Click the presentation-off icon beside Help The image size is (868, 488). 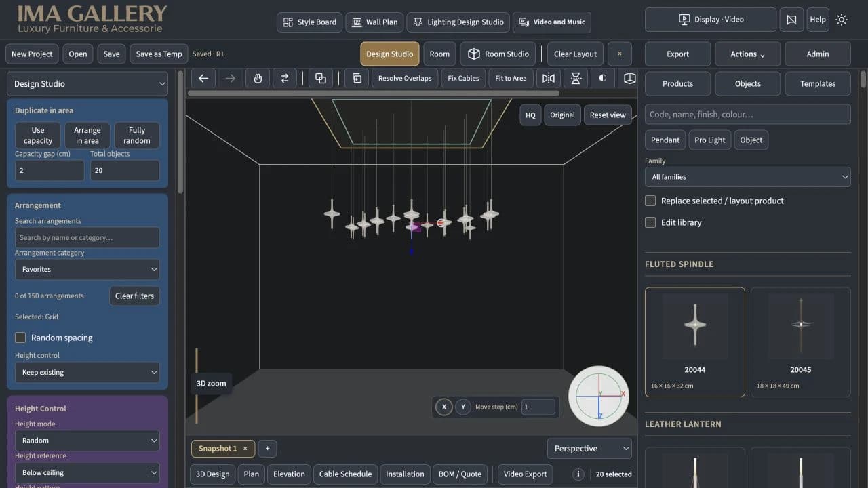[791, 20]
